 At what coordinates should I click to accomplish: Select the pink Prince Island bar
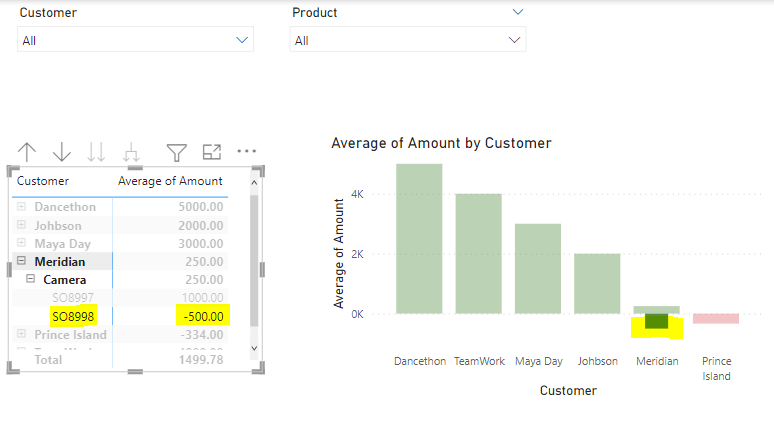tap(716, 319)
